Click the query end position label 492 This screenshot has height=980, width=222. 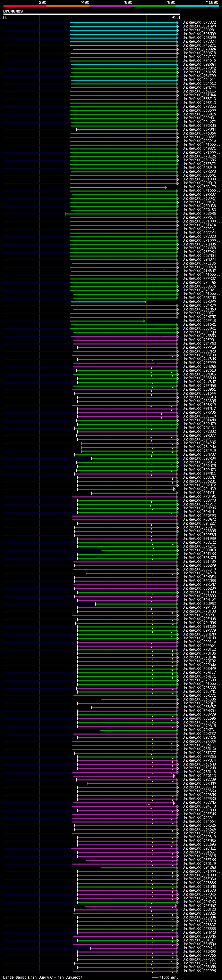(175, 17)
